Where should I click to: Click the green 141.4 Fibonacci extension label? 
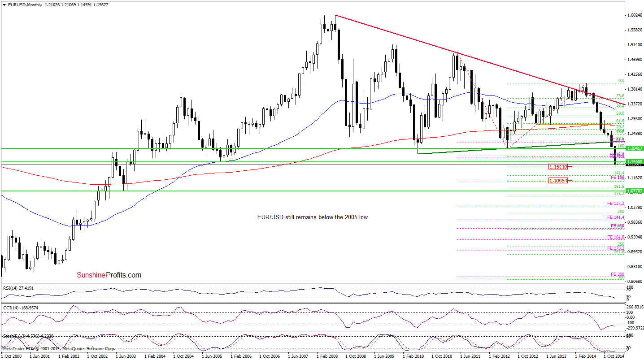[619, 173]
